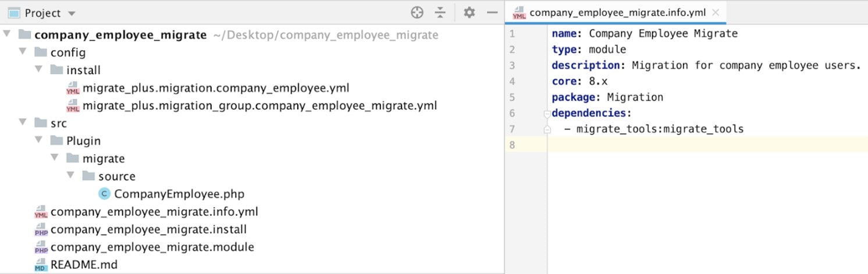Open company_employee_migrate.module file
This screenshot has width=868, height=274.
pyautogui.click(x=152, y=247)
